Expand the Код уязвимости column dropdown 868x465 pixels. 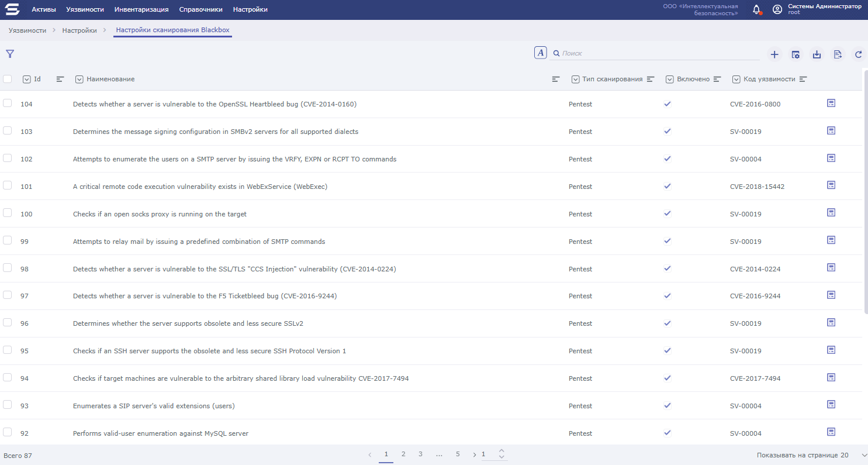[736, 80]
